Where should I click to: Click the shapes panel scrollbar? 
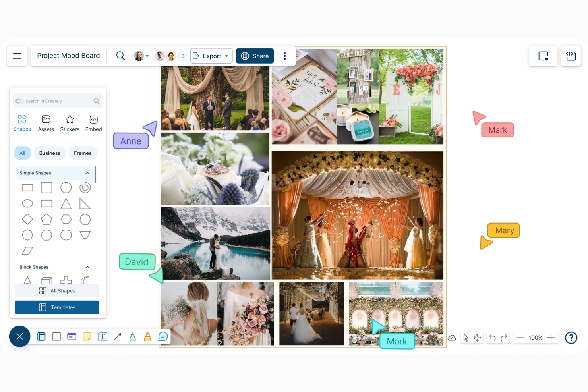tap(95, 175)
